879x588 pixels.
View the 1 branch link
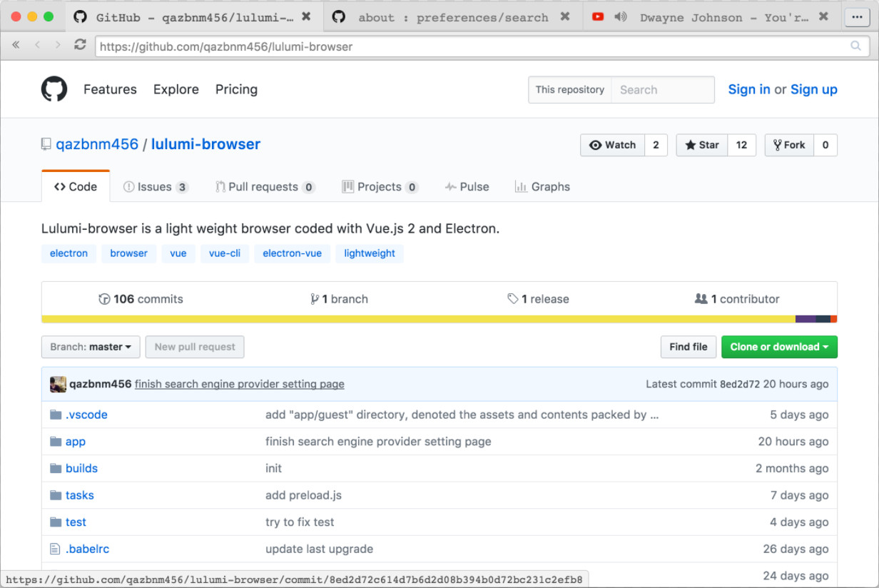coord(339,299)
